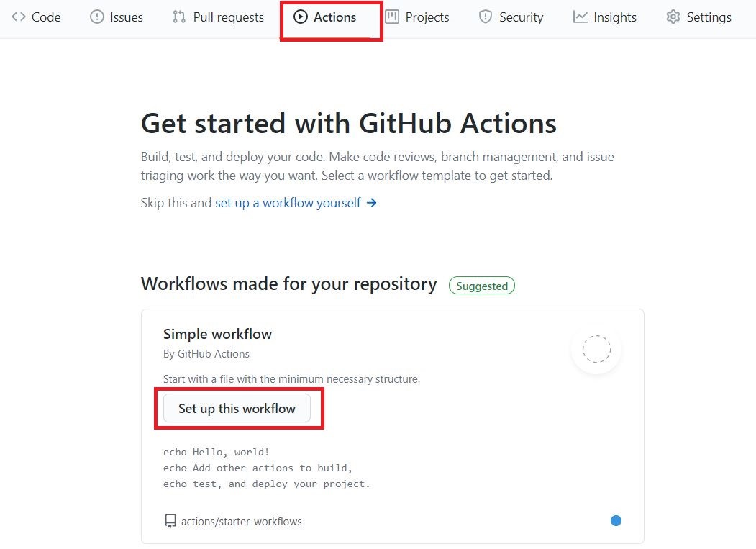This screenshot has width=756, height=549.
Task: Open the Pull requests tab
Action: [219, 17]
